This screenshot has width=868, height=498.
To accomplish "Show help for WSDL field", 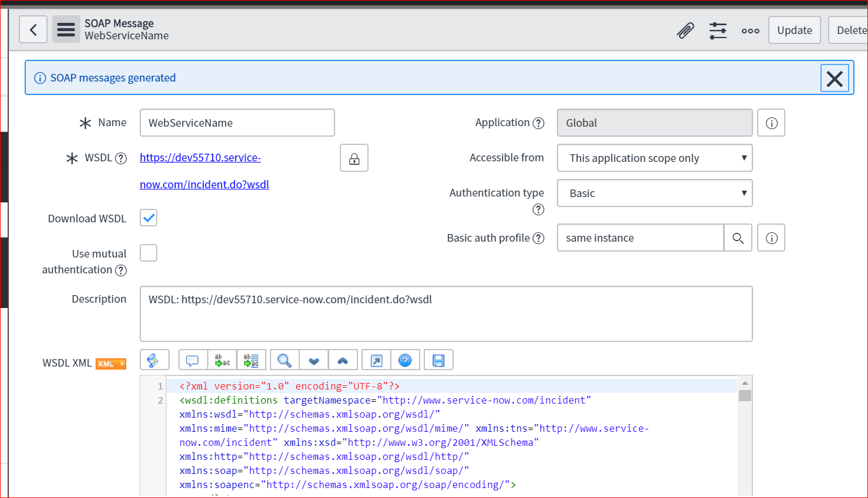I will click(x=121, y=158).
